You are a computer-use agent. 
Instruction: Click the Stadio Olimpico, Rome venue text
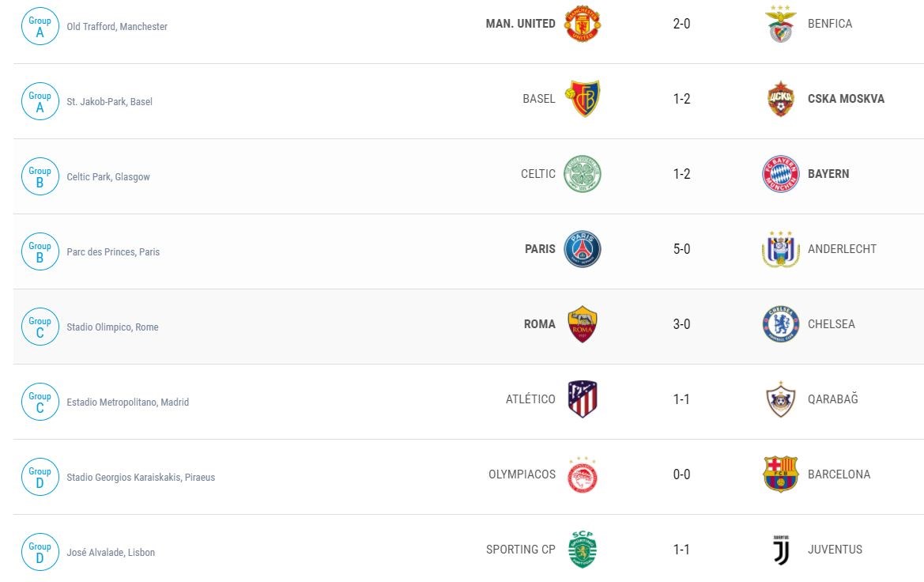pos(112,327)
